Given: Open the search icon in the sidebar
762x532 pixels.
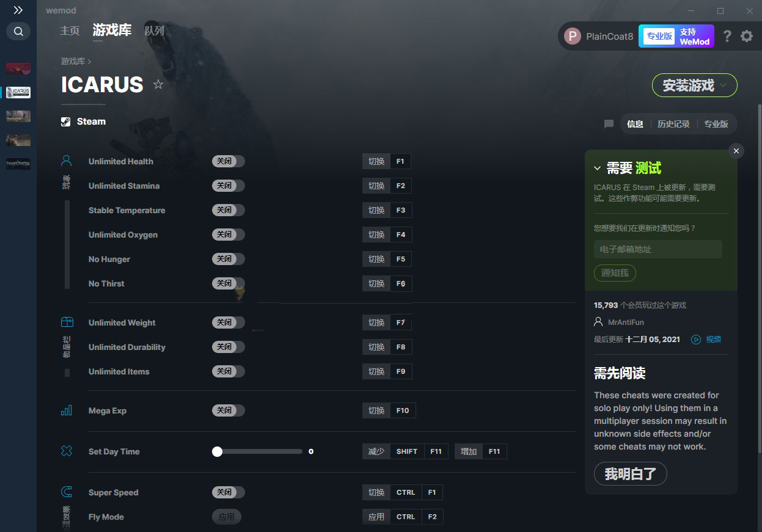Looking at the screenshot, I should point(18,31).
